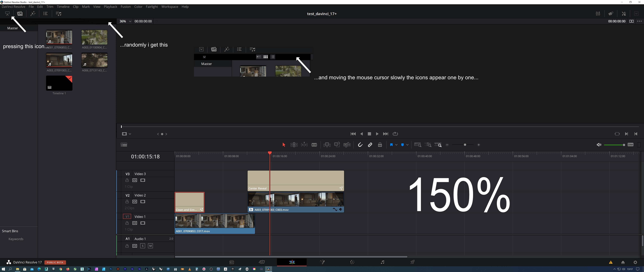Switch to the Color page tab
The height and width of the screenshot is (272, 644).
pyautogui.click(x=352, y=262)
